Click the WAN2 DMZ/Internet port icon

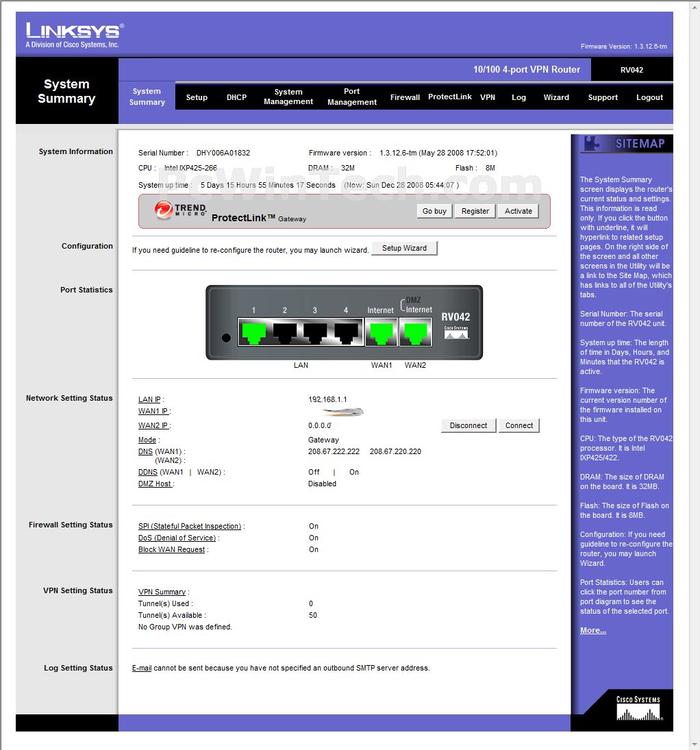click(x=415, y=332)
